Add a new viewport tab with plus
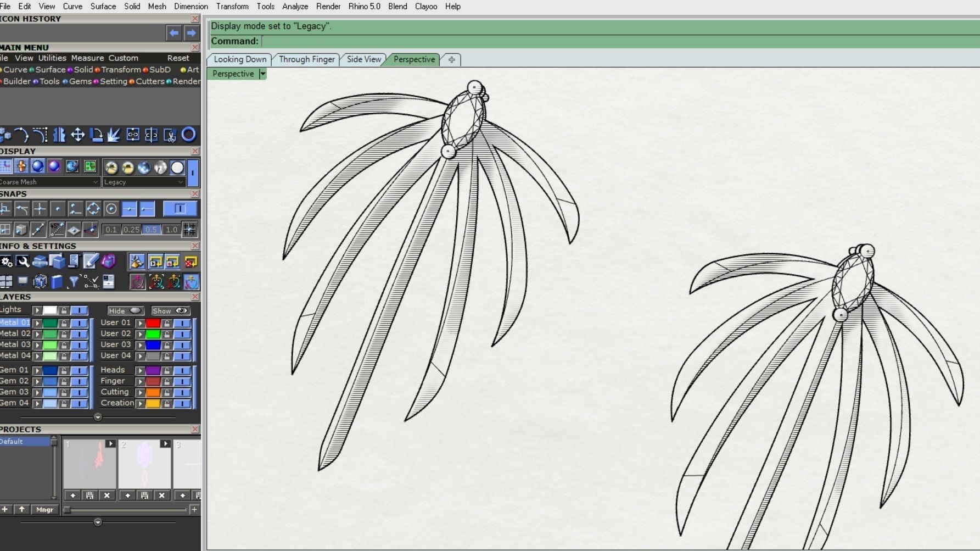Viewport: 980px width, 551px height. click(x=451, y=59)
